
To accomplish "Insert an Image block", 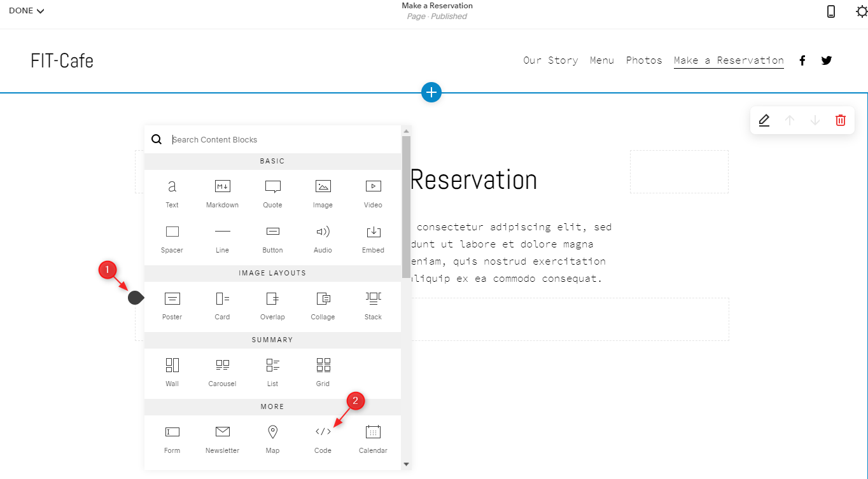I will [x=323, y=187].
